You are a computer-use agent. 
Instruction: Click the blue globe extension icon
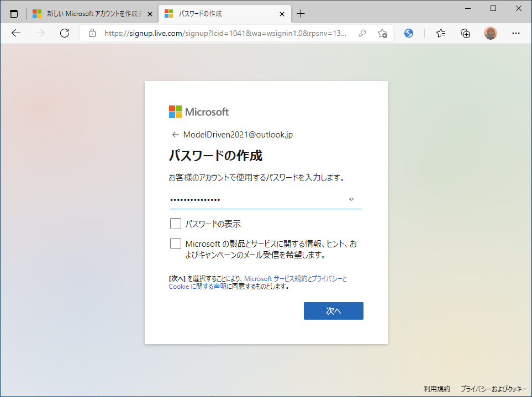409,33
